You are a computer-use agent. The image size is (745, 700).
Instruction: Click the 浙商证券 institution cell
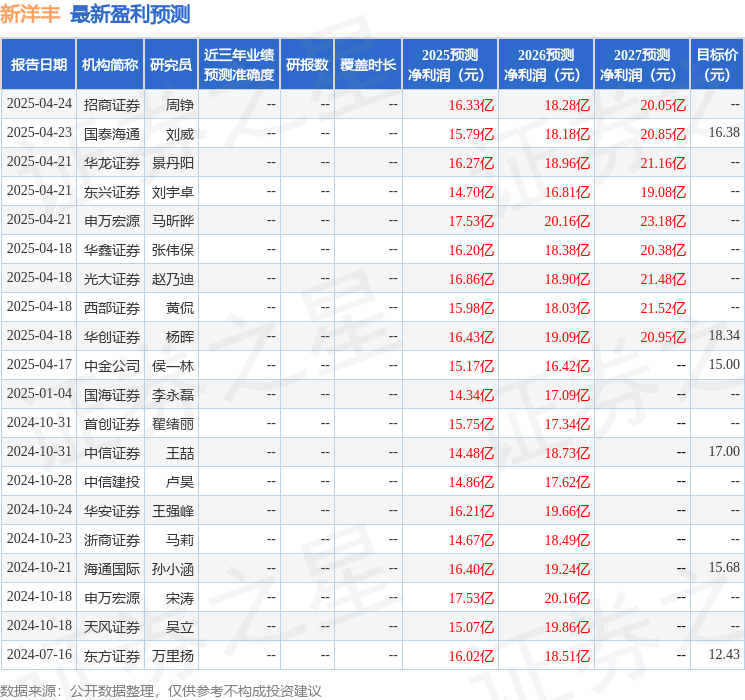112,540
